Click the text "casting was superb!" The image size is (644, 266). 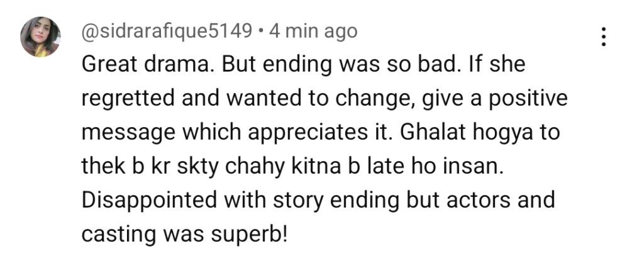click(x=185, y=234)
